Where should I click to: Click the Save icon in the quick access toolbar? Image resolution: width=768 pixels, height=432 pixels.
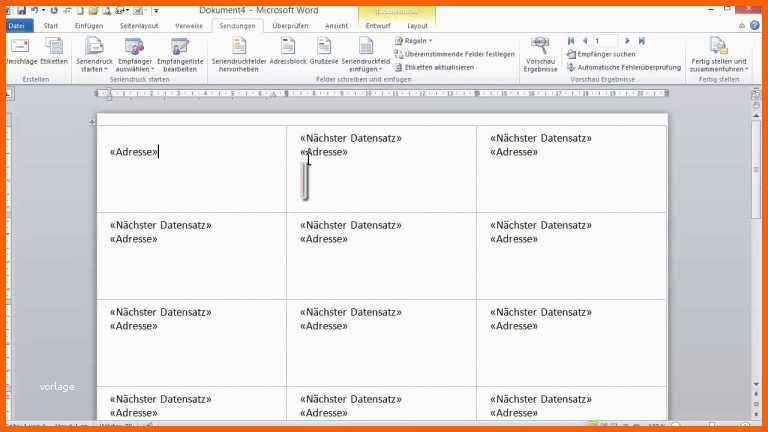coord(22,10)
